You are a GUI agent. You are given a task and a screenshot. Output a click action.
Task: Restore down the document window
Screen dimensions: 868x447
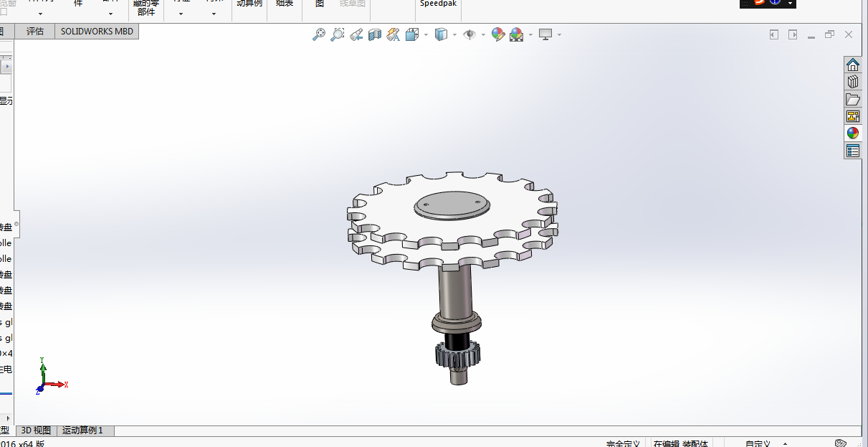click(x=830, y=34)
